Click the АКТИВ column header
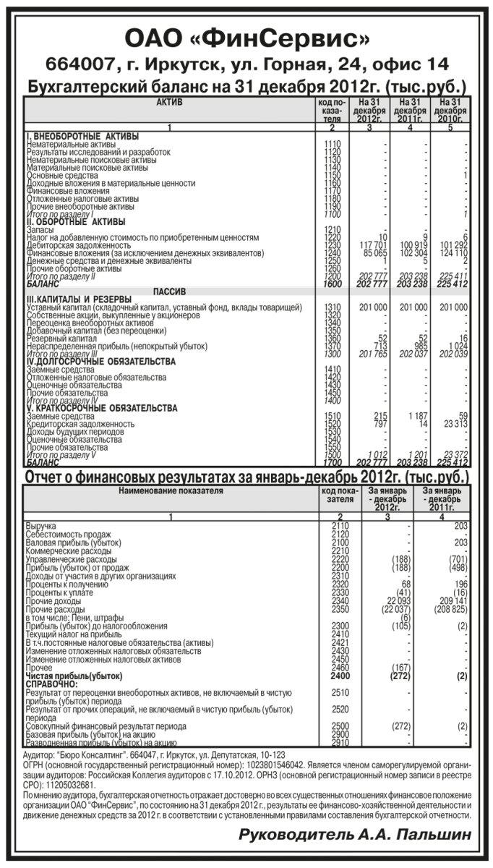 pyautogui.click(x=170, y=104)
